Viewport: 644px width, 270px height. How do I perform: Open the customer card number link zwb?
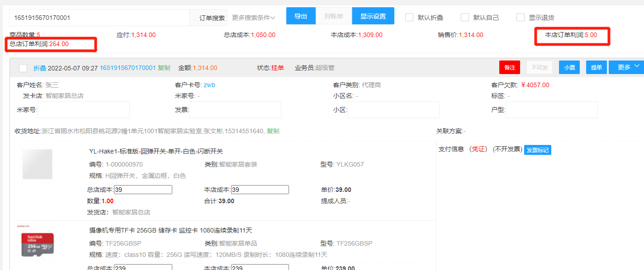click(209, 85)
